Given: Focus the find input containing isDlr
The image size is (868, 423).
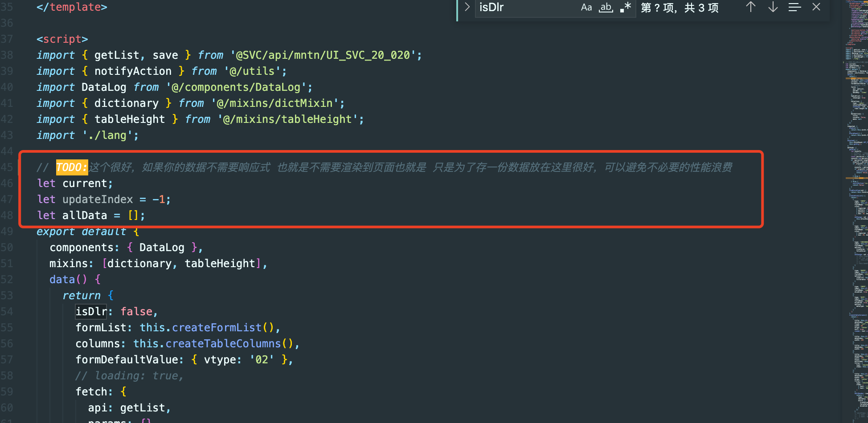Looking at the screenshot, I should (526, 7).
